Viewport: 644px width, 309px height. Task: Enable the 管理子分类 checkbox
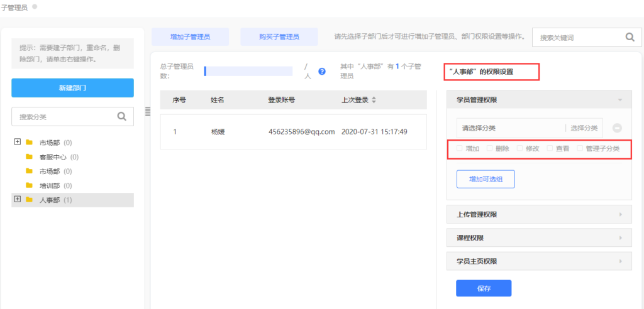tap(580, 149)
